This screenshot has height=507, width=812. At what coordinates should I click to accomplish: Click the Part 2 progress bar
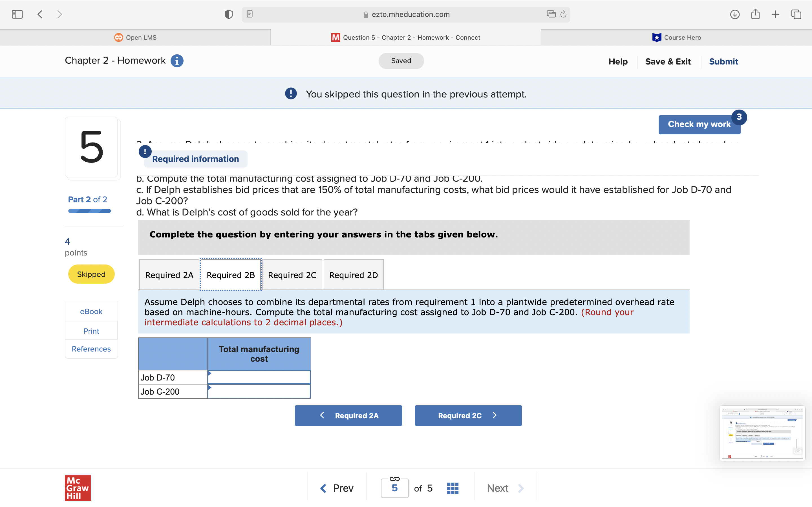(x=89, y=211)
